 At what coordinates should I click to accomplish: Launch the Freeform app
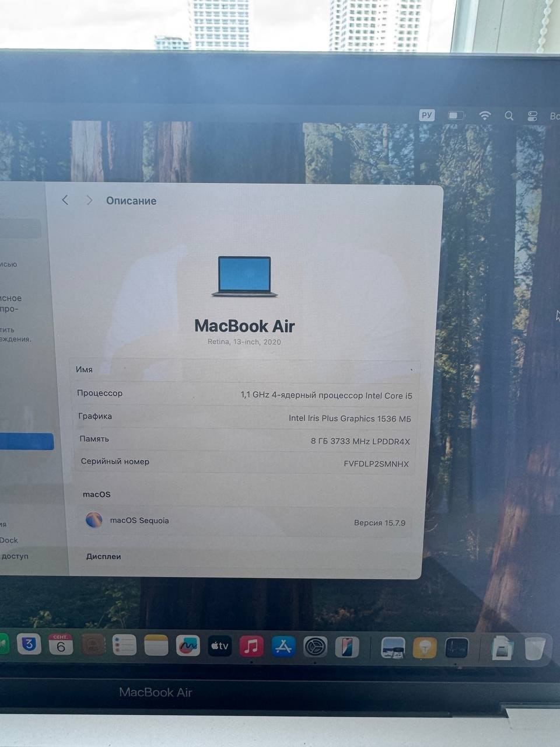click(188, 646)
